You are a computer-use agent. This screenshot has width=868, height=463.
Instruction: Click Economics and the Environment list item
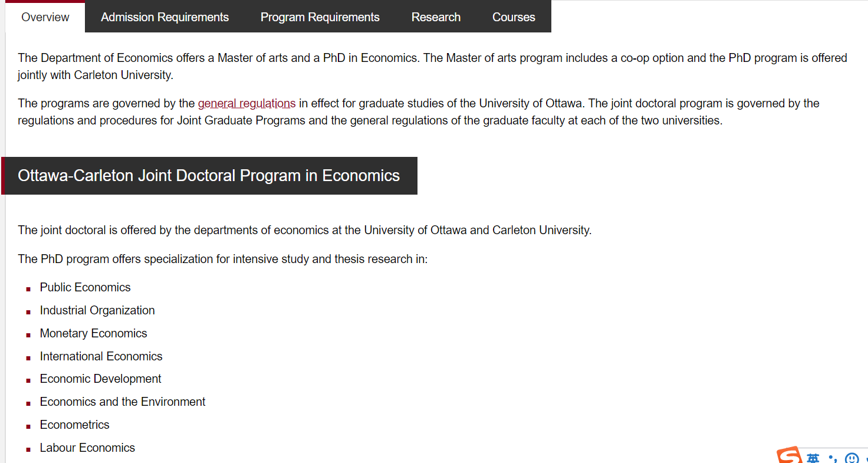[123, 402]
